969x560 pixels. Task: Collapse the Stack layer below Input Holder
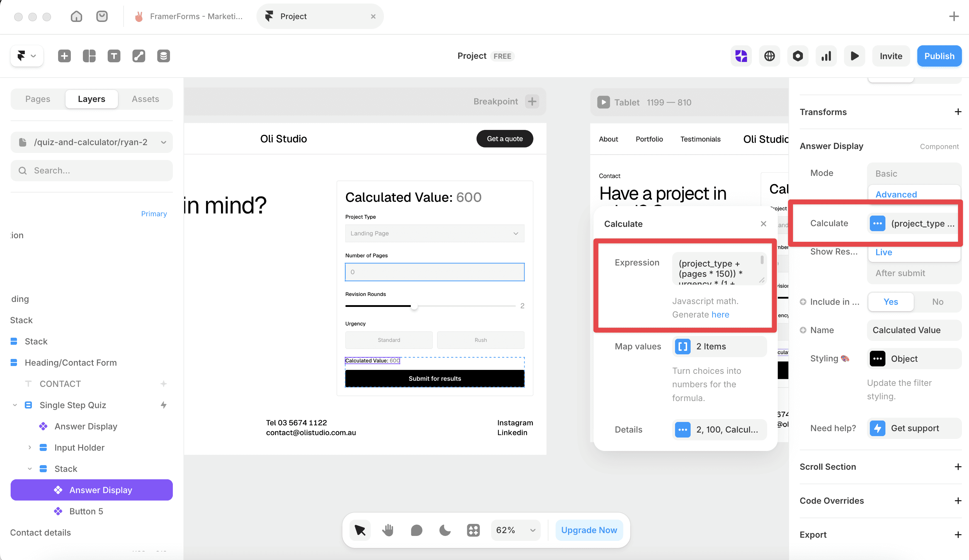click(x=30, y=469)
